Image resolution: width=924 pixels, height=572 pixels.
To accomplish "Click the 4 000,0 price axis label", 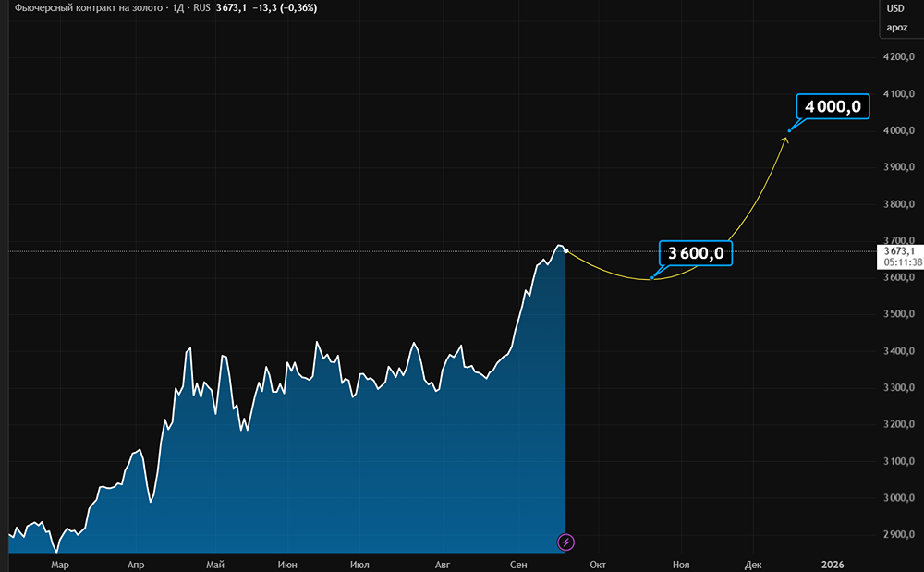I will point(899,131).
